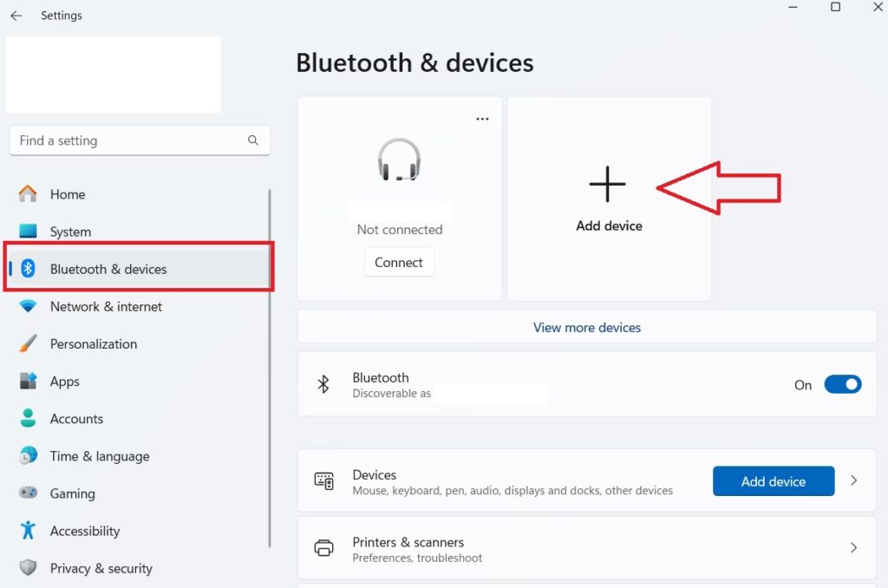Click the Printers & scanners printer icon
The width and height of the screenshot is (888, 588).
click(324, 548)
